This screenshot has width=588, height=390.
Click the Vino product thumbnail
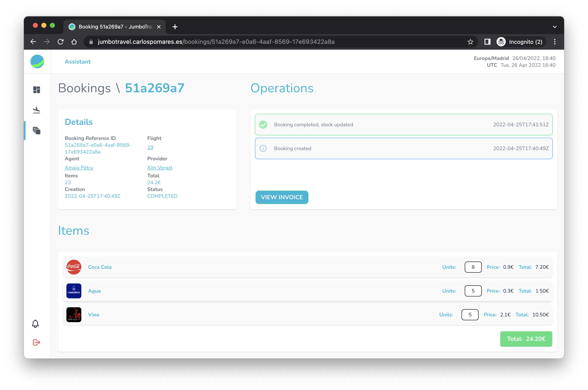[x=74, y=315]
